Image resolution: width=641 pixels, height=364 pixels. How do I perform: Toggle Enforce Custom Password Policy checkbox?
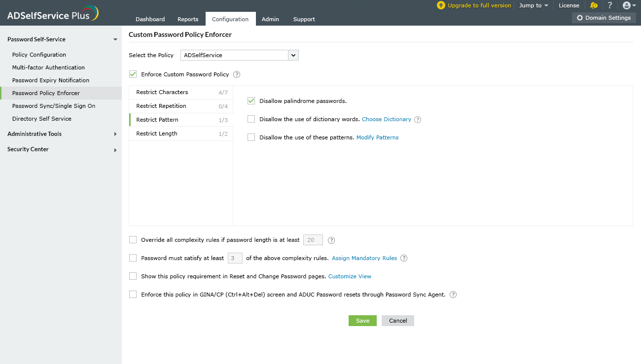[133, 74]
